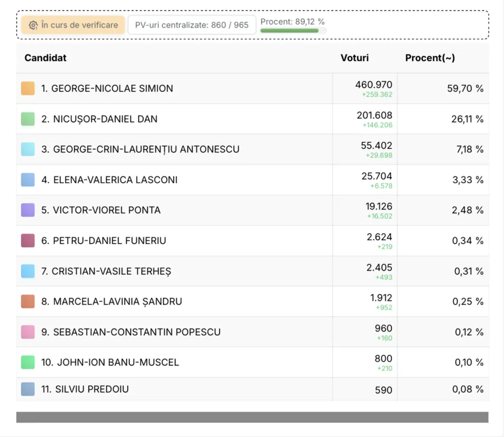Image resolution: width=504 pixels, height=437 pixels.
Task: Click the purple swatch for Victor-Viorel Ponta
Action: point(28,210)
